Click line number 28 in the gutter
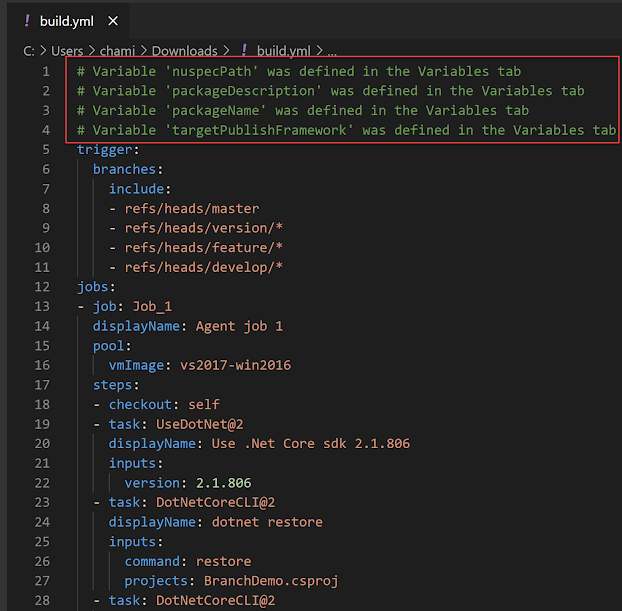 [x=42, y=600]
